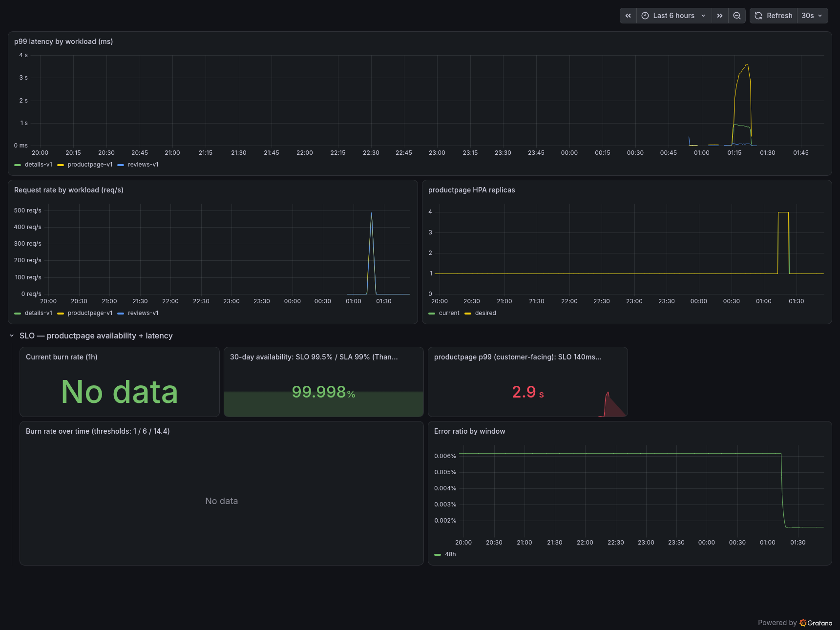Open the Grafana logo link in footer
Image resolution: width=840 pixels, height=630 pixels.
click(816, 623)
